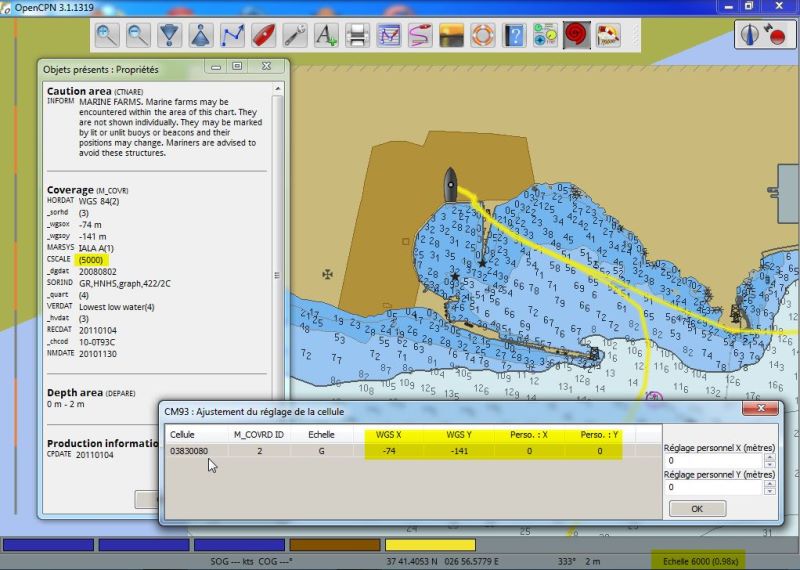
Task: Increase Réglage personnel Y spinner up
Action: pos(769,484)
